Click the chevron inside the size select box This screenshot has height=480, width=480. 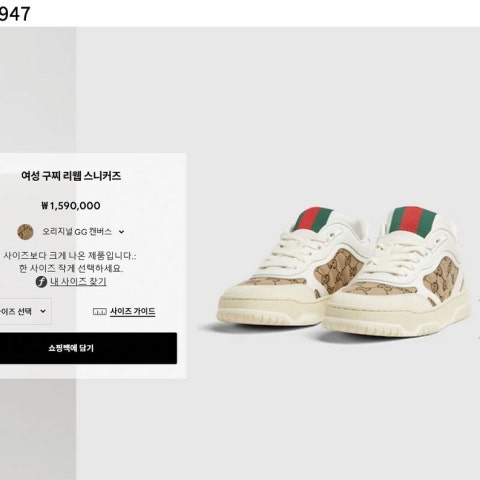[x=43, y=311]
